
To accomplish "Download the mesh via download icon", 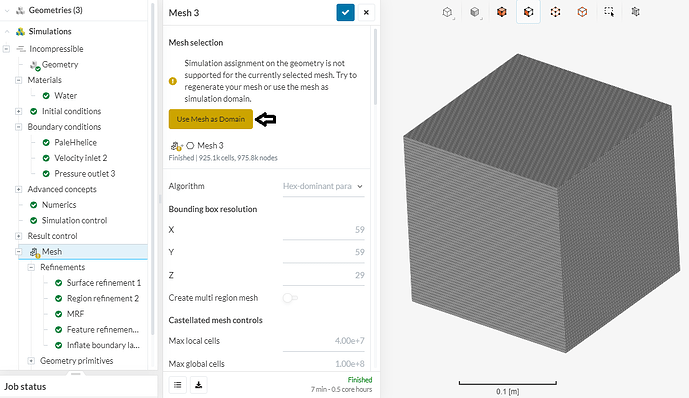I will tap(199, 385).
